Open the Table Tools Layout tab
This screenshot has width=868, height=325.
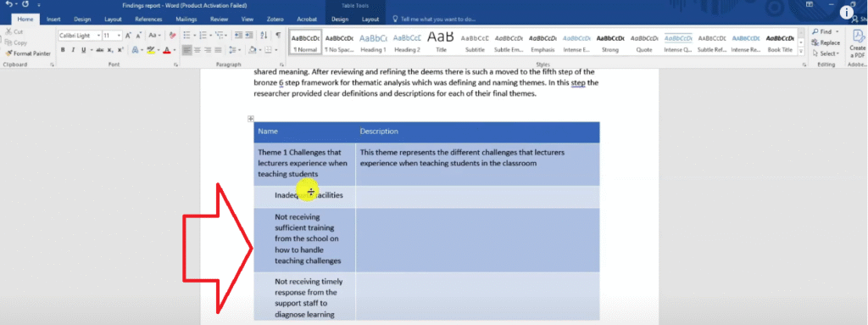(x=370, y=19)
